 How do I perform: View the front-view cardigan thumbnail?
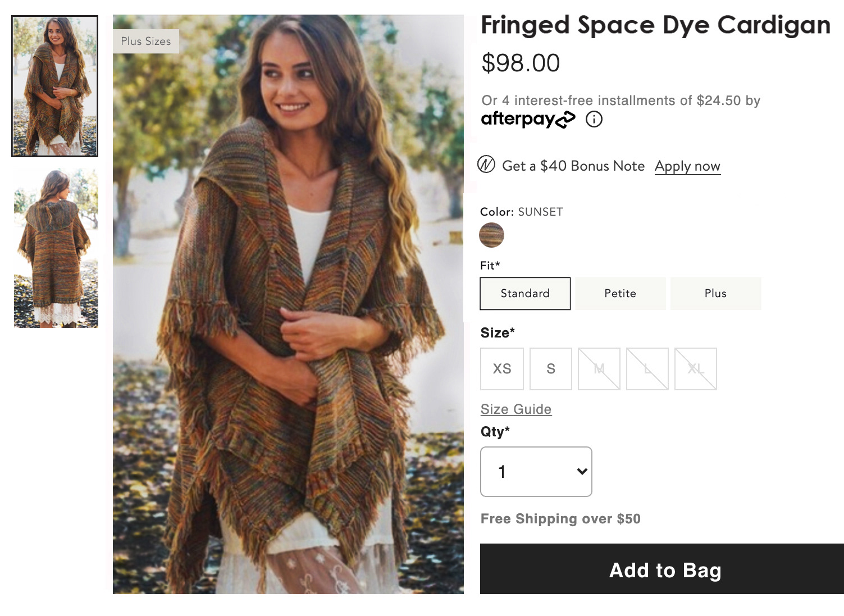[x=55, y=86]
